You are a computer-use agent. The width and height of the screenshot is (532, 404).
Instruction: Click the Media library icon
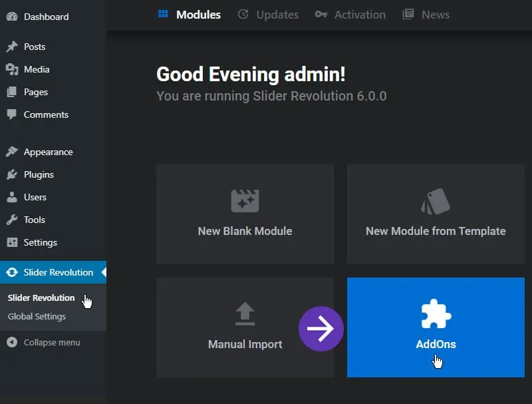pyautogui.click(x=11, y=69)
